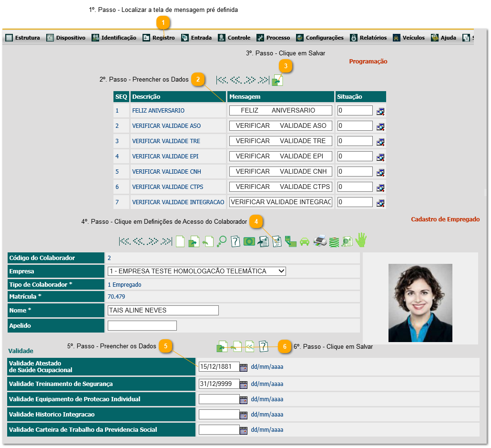Open lookup icon for VALIDADE CNH row
491x448 pixels.
(380, 172)
